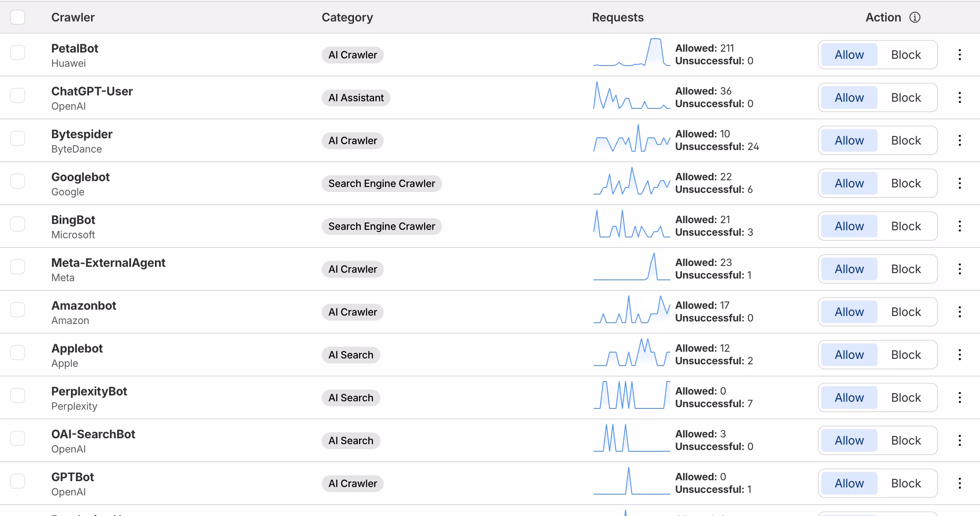Select the Googlebot row checkbox
This screenshot has width=980, height=516.
18,182
